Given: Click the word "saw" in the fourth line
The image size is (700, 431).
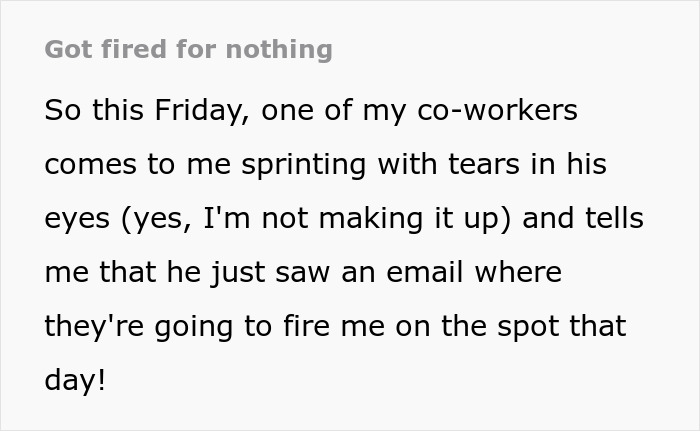Looking at the screenshot, I should coord(310,272).
